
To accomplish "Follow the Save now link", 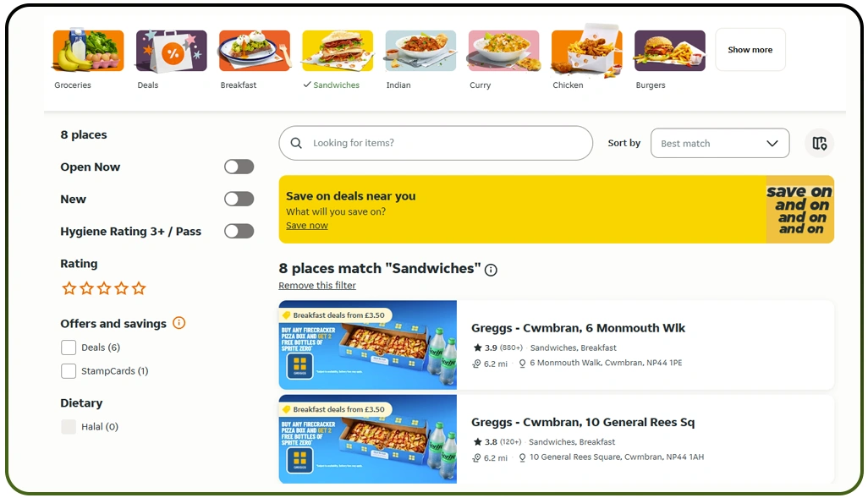I will (x=306, y=226).
